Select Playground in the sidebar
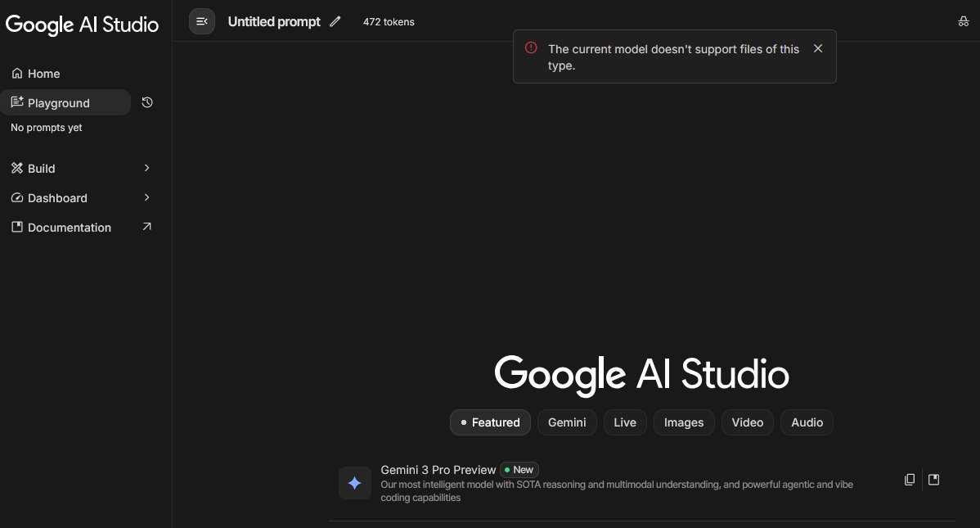 click(65, 102)
